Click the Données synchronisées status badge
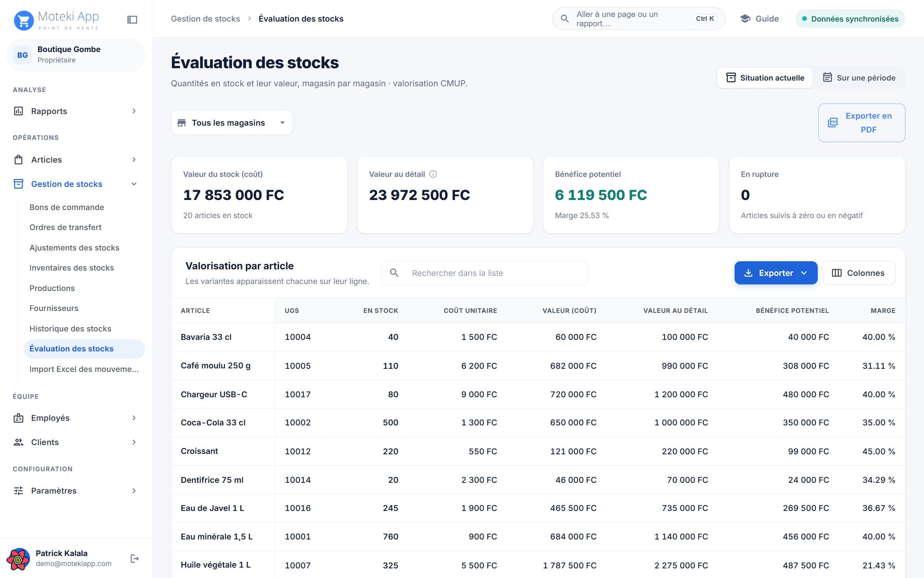This screenshot has height=578, width=924. point(850,18)
